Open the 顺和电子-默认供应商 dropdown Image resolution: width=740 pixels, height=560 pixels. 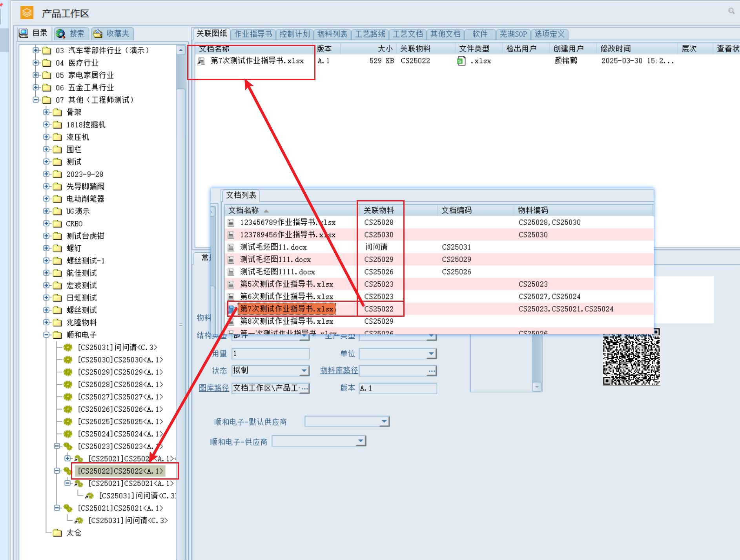384,421
